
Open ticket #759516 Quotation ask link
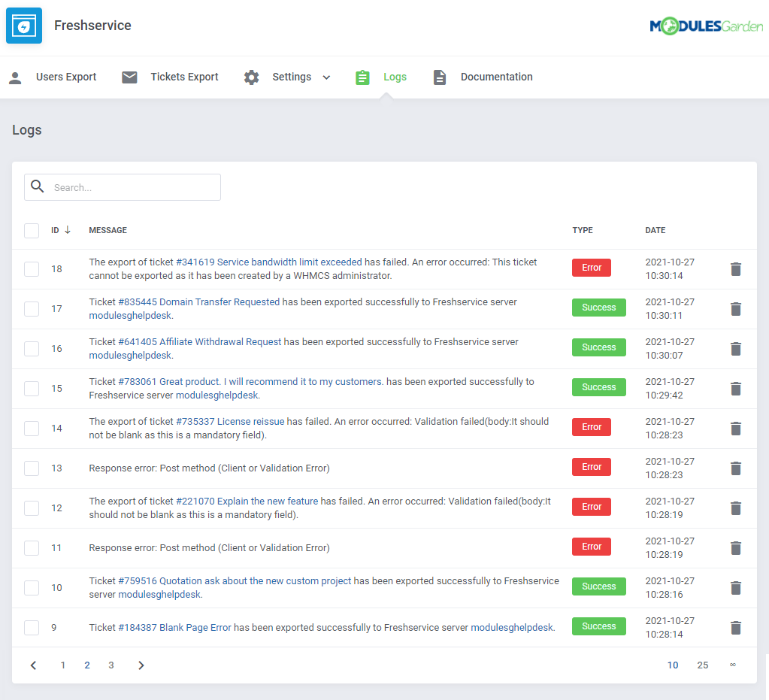pos(235,580)
